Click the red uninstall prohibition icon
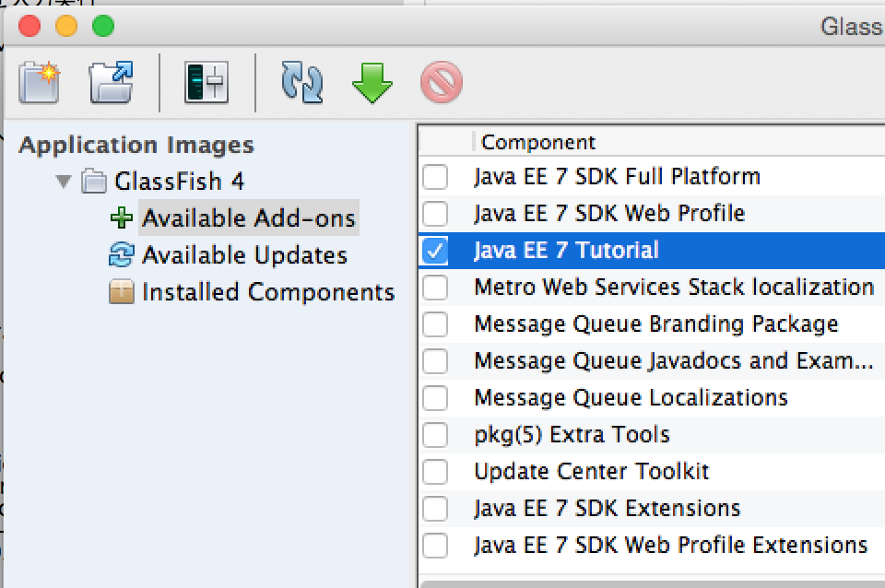The image size is (885, 588). click(442, 82)
